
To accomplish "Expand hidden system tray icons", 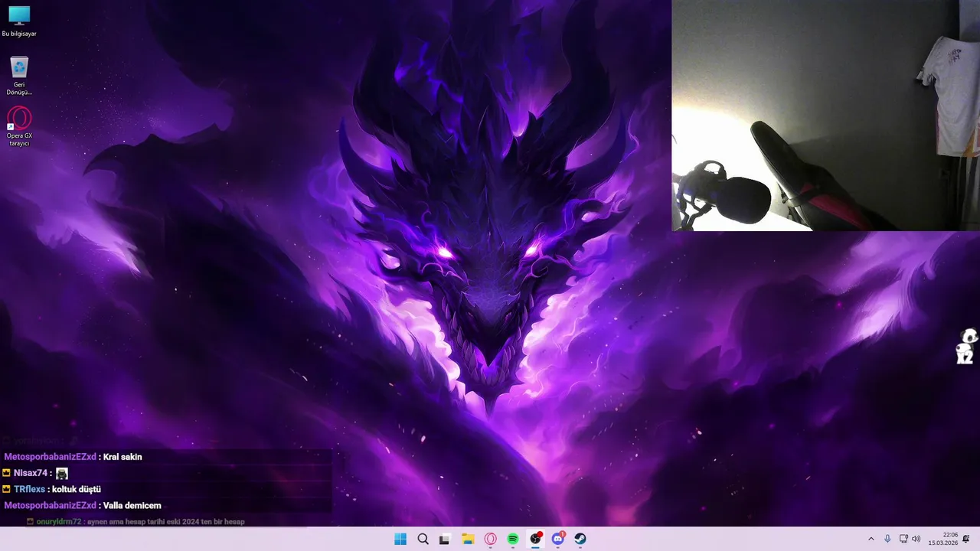I will point(871,539).
